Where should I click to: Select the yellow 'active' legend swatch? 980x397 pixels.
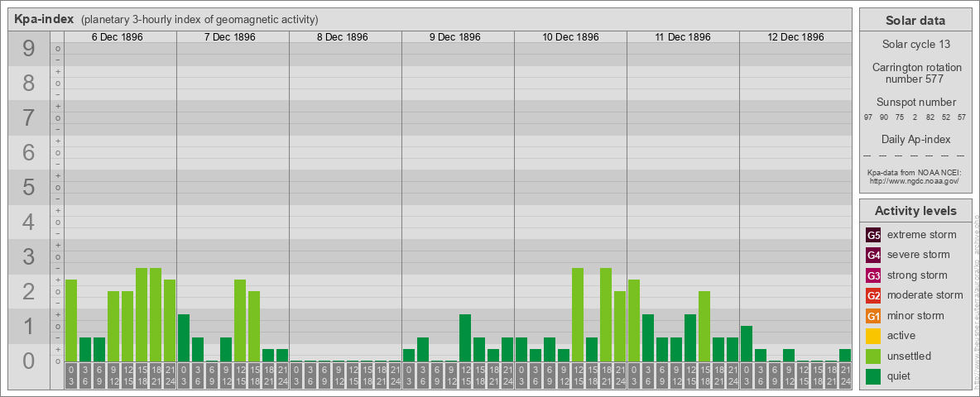(873, 336)
